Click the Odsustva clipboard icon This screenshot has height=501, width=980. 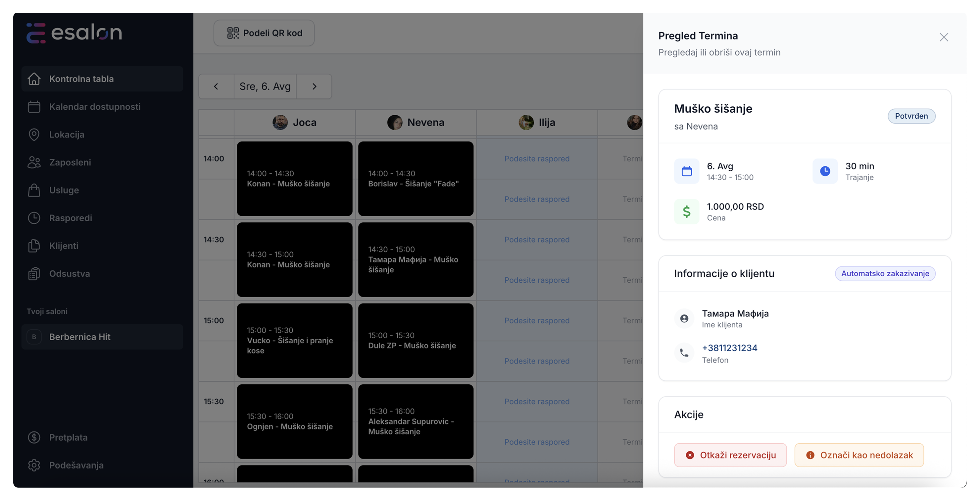point(34,273)
